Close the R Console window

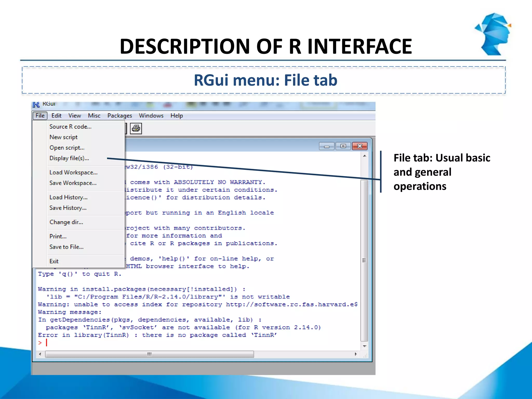pos(360,146)
